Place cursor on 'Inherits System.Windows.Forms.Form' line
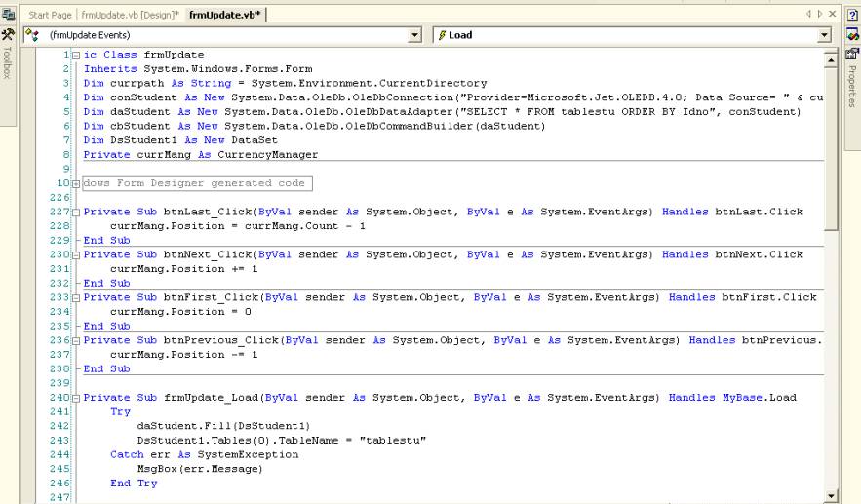This screenshot has width=861, height=504. point(198,69)
